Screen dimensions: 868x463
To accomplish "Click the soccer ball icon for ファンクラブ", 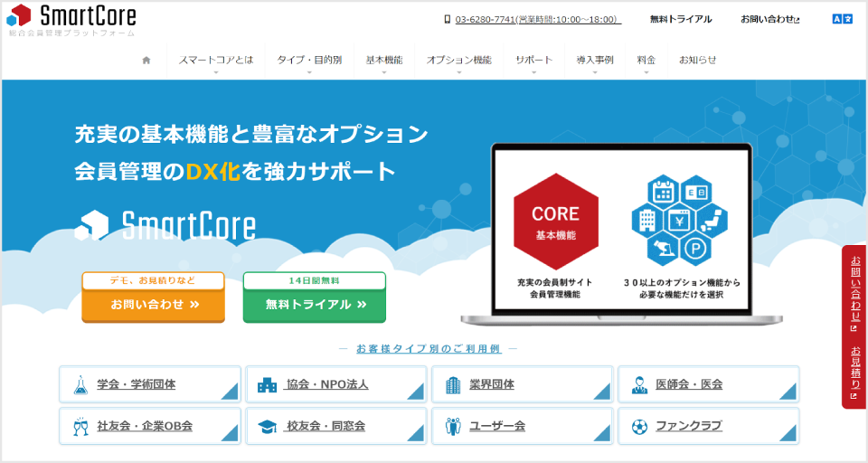I will click(x=639, y=427).
